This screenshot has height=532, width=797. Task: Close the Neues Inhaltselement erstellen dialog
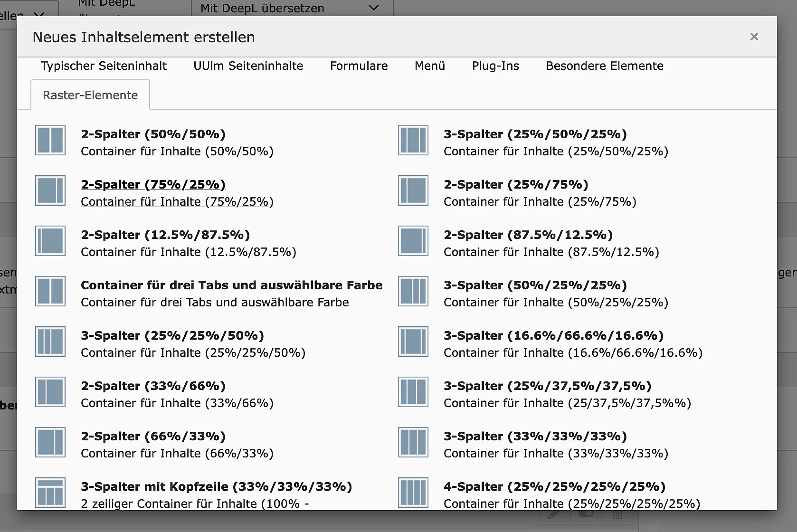[754, 37]
